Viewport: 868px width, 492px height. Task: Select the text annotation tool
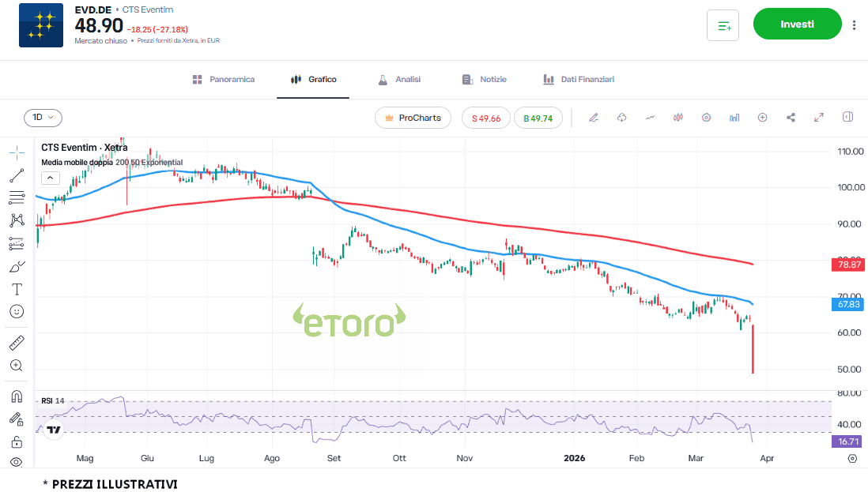click(17, 289)
